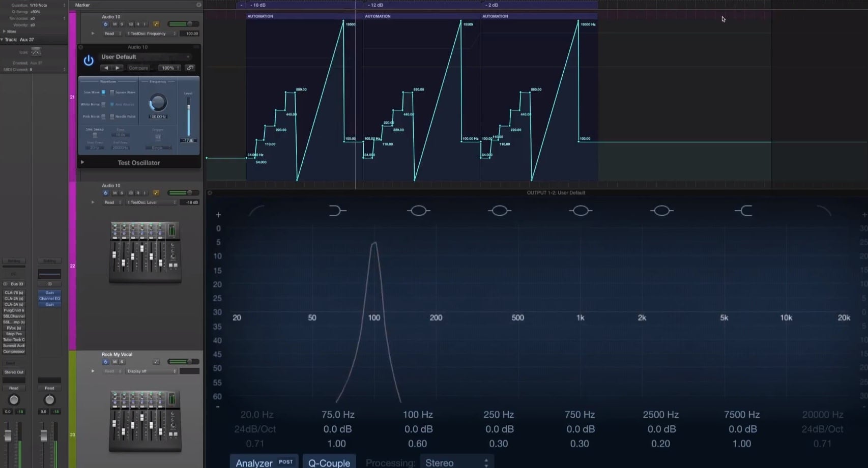Enable the high-pass filter band icon
Viewport: 868px width, 468px height.
click(x=256, y=211)
